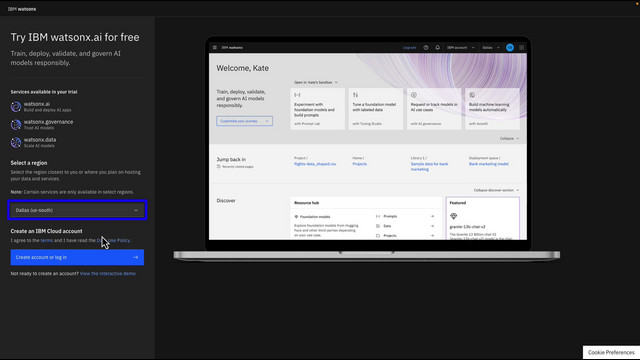This screenshot has height=360, width=640.
Task: Click the Recently visited pages icon
Action: pyautogui.click(x=218, y=167)
